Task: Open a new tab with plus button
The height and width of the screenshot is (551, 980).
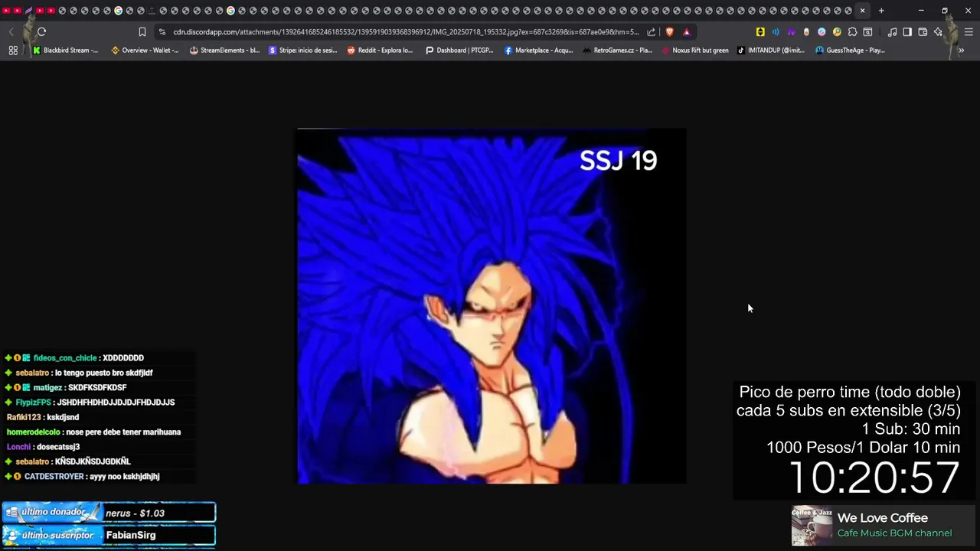Action: tap(881, 11)
